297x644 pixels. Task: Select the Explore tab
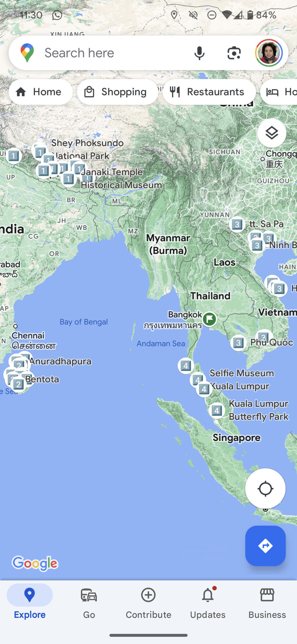[29, 603]
